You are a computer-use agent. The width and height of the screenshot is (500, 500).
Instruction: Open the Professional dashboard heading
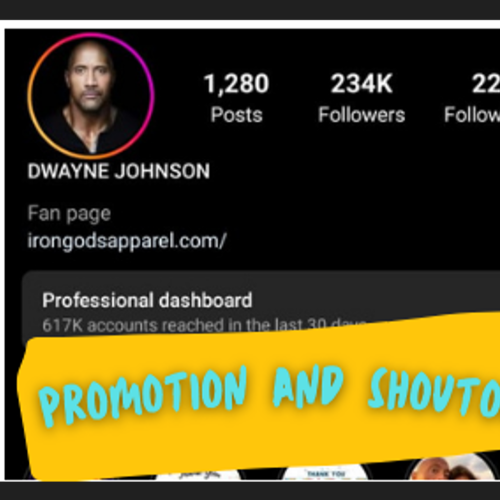[147, 300]
